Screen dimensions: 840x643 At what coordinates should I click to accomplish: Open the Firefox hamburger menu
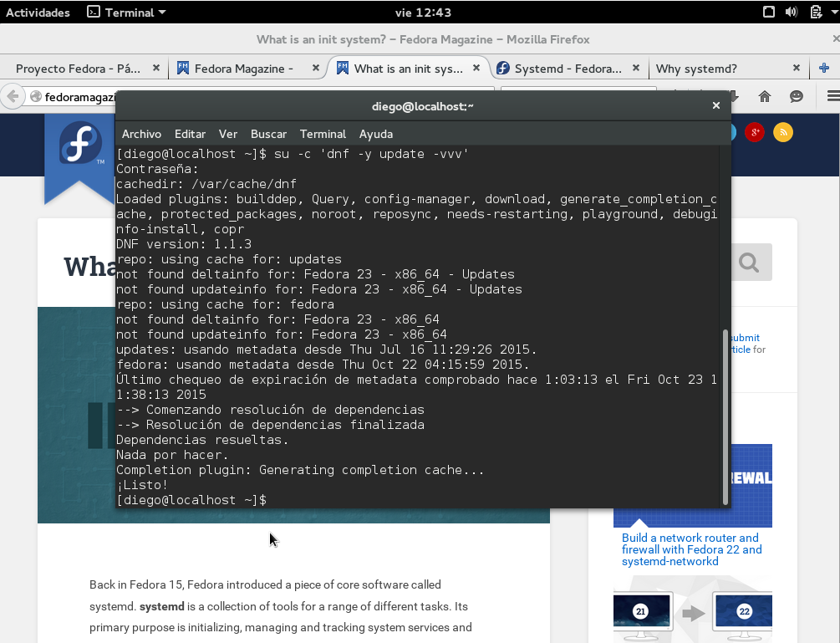(x=833, y=96)
